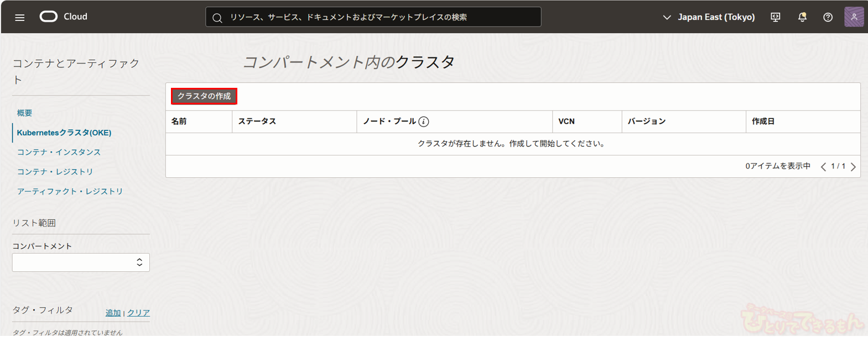The height and width of the screenshot is (337, 868).
Task: Open コンテナ・インスタンス in sidebar
Action: [59, 152]
